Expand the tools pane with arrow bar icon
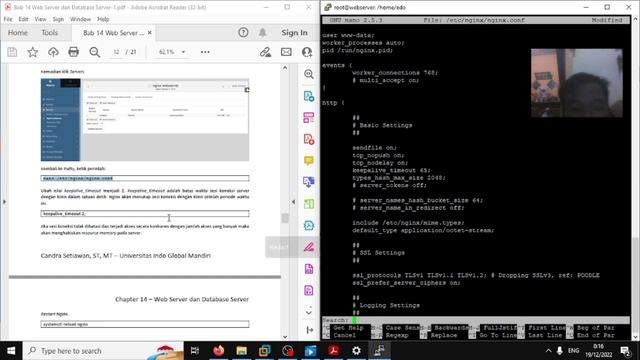The image size is (640, 360). point(310,330)
